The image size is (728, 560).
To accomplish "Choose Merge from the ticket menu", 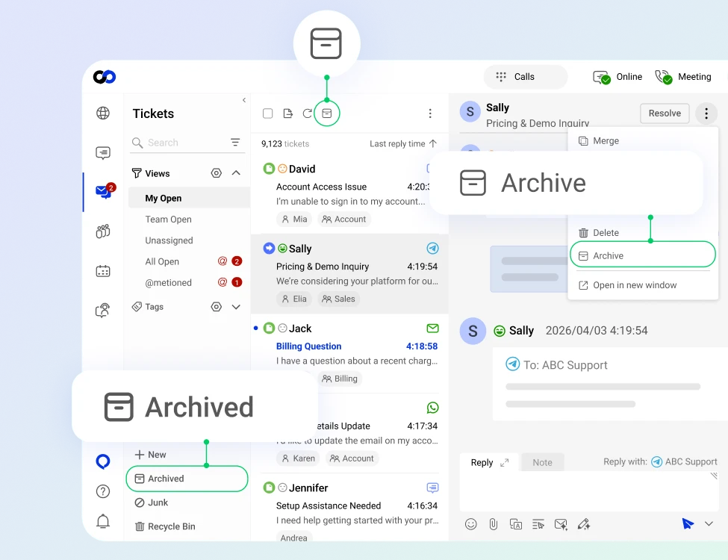I will point(643,140).
